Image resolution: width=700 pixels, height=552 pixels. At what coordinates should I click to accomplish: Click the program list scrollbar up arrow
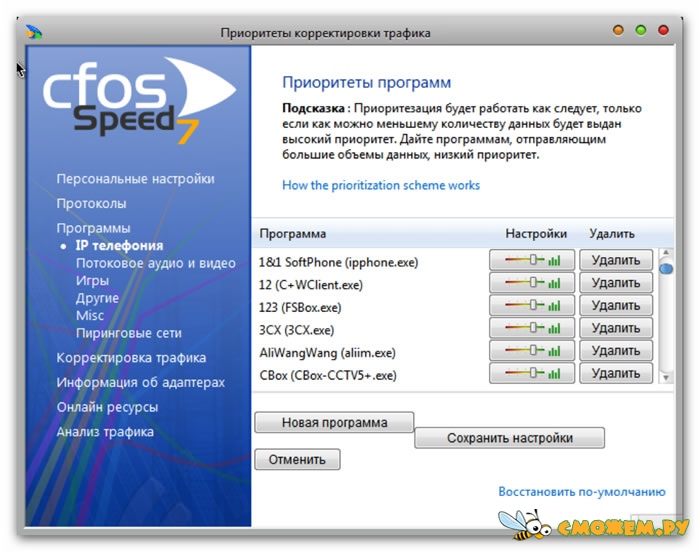click(666, 253)
